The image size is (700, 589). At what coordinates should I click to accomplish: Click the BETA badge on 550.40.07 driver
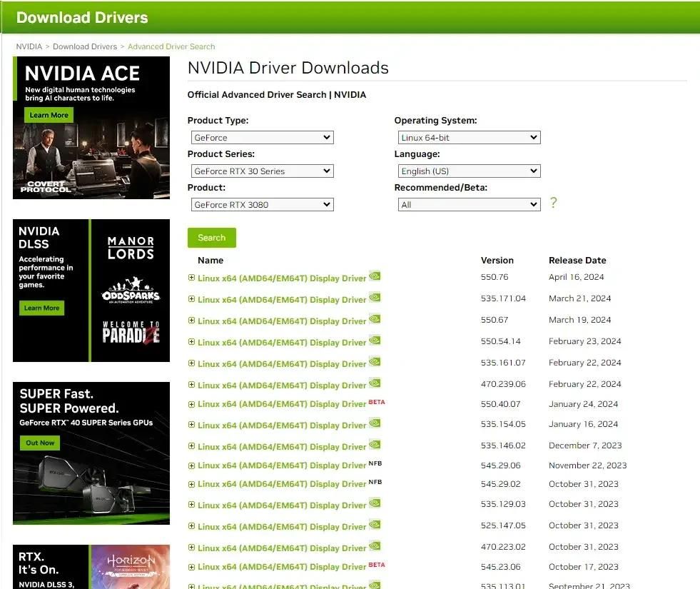(x=376, y=402)
